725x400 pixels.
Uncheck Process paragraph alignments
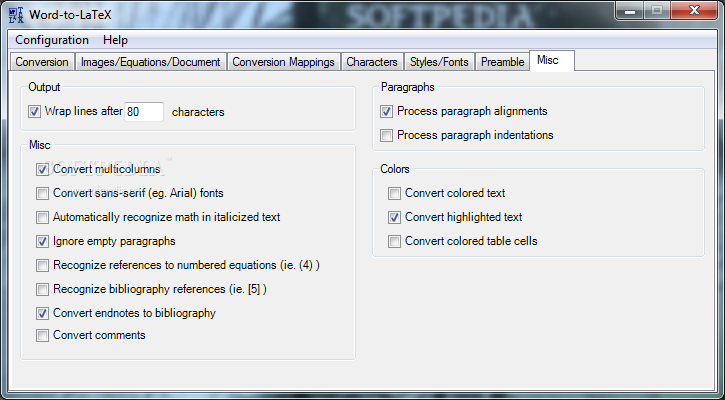387,111
